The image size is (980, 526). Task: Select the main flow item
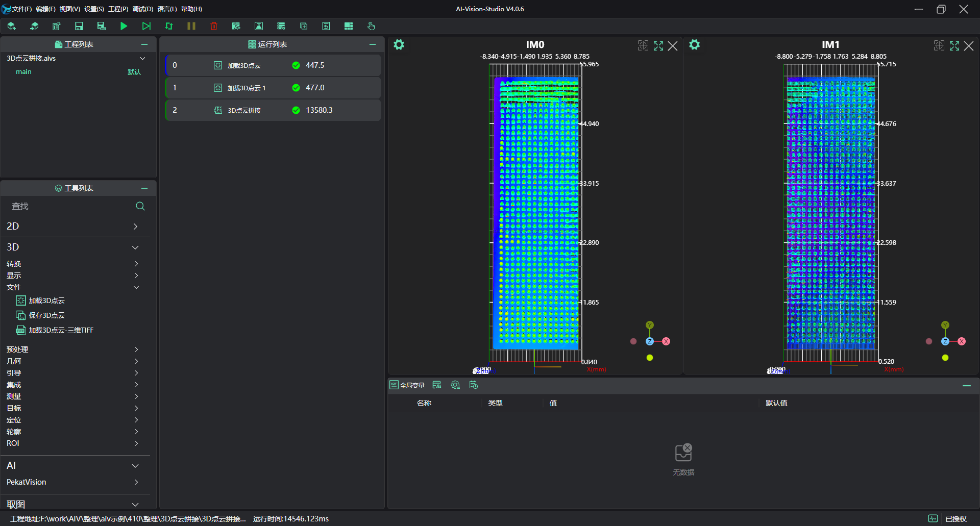23,71
